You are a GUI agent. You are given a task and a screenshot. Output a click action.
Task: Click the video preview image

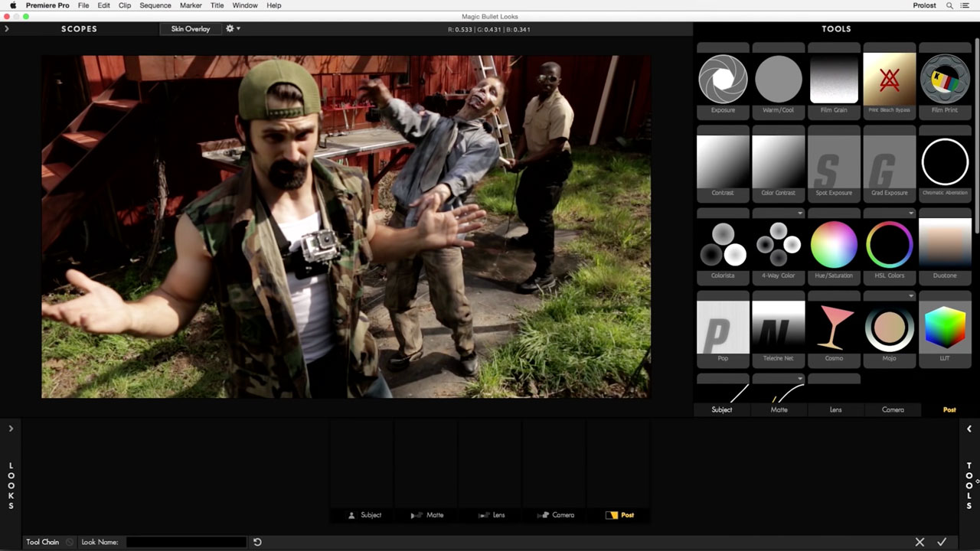(x=346, y=227)
